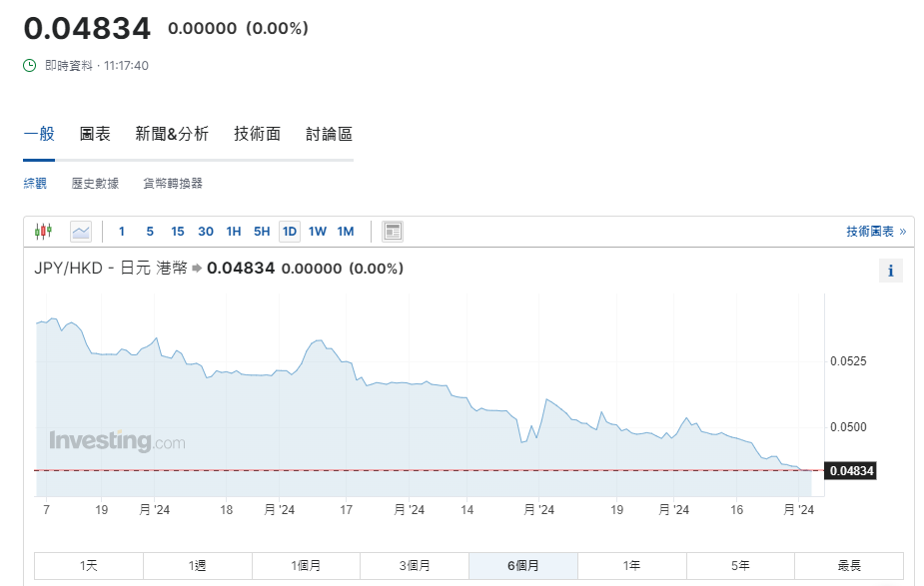Switch to candlestick chart type
This screenshot has width=924, height=586.
43,232
